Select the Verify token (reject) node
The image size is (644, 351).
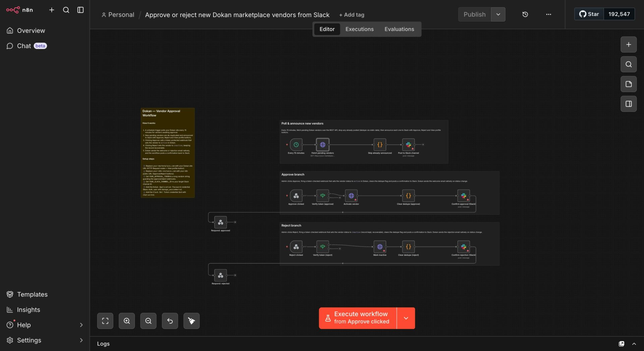coord(323,247)
